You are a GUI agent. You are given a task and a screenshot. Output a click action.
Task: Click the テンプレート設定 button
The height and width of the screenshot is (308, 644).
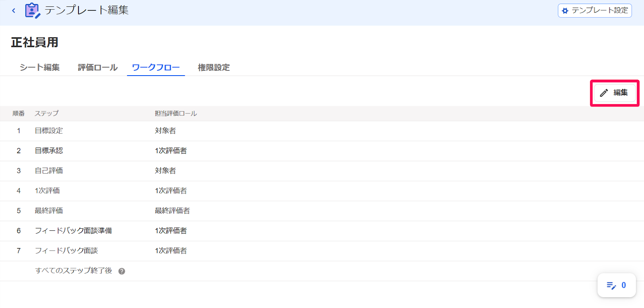pyautogui.click(x=594, y=10)
